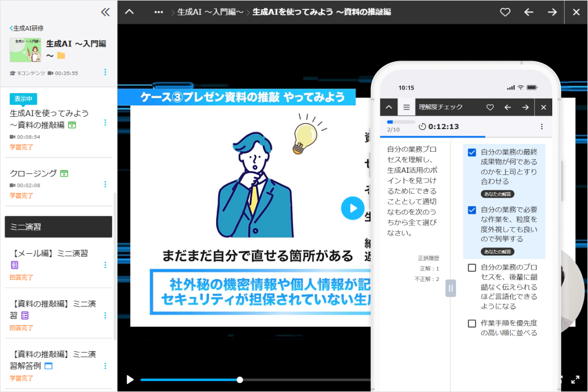Open the breadcrumb ellipsis menu in the top bar

(x=158, y=11)
